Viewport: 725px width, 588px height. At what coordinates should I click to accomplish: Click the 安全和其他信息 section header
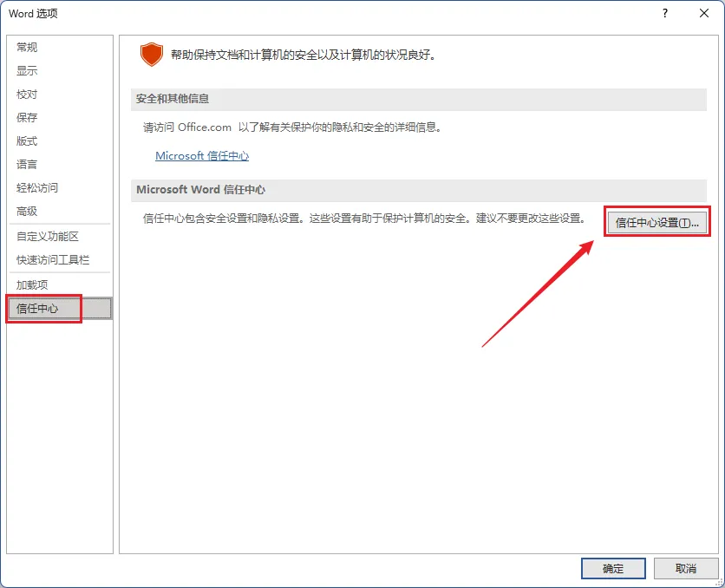(x=419, y=99)
